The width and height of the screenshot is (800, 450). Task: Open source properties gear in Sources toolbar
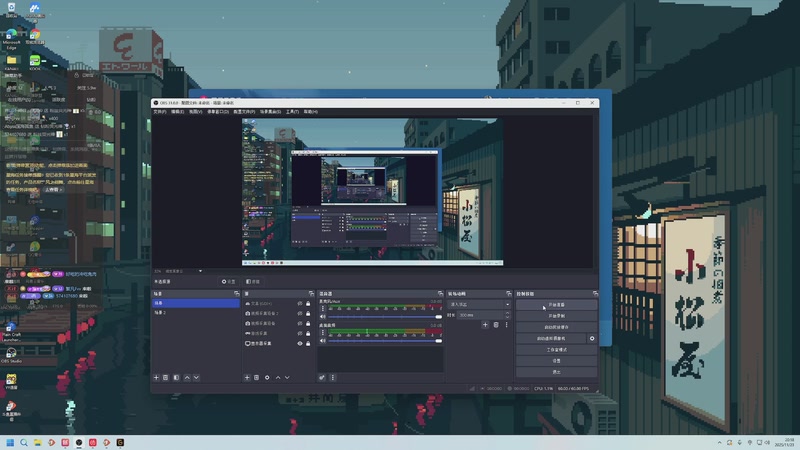(x=267, y=378)
